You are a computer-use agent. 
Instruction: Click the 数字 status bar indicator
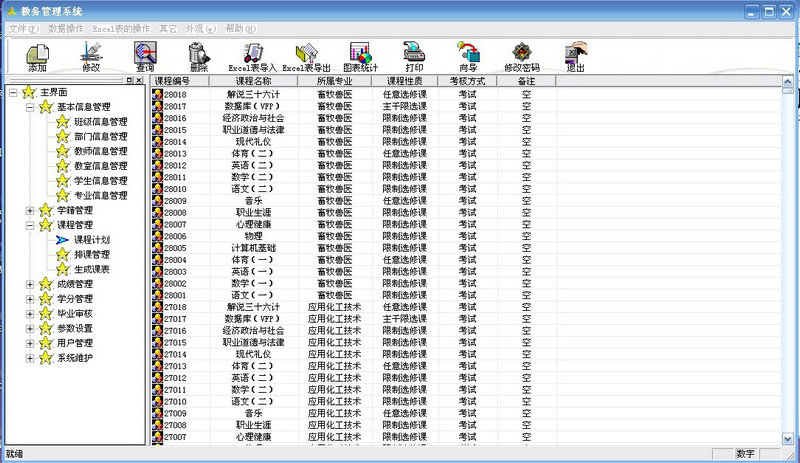coord(745,453)
